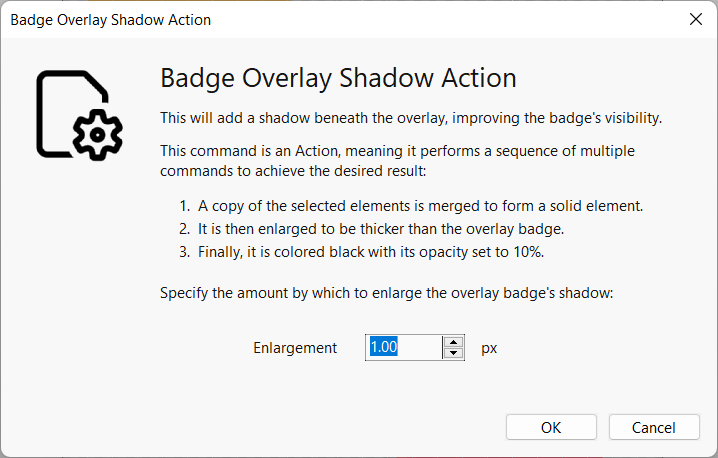The image size is (718, 458).
Task: Click the 'This command is an Action' paragraph
Action: click(397, 160)
